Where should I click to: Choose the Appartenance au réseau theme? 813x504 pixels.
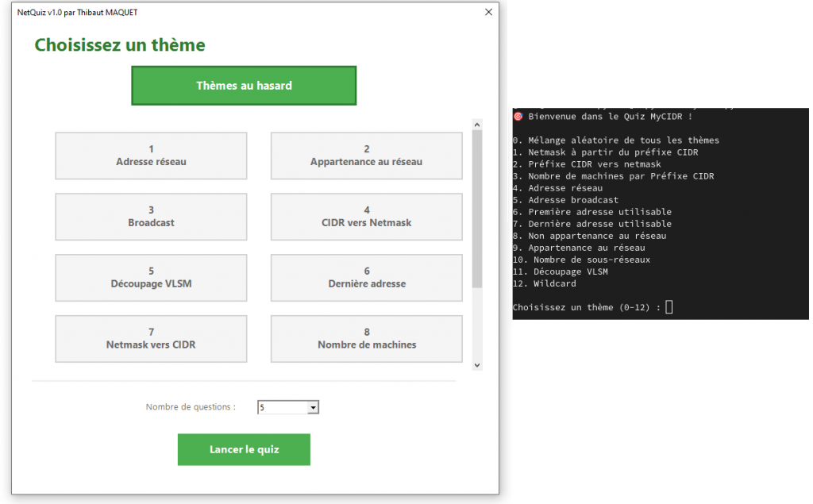tap(366, 156)
